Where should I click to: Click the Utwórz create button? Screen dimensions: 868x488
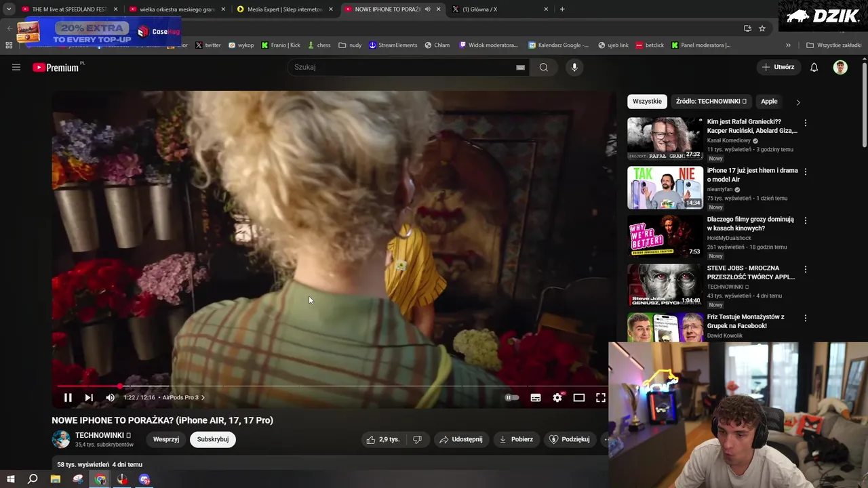coord(778,67)
